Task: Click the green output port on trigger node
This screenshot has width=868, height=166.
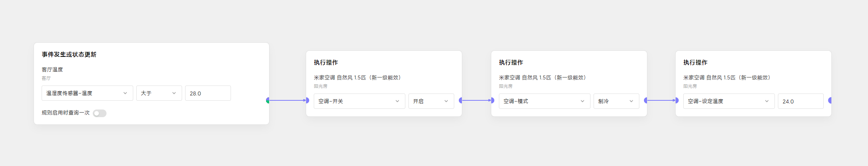Action: (268, 100)
